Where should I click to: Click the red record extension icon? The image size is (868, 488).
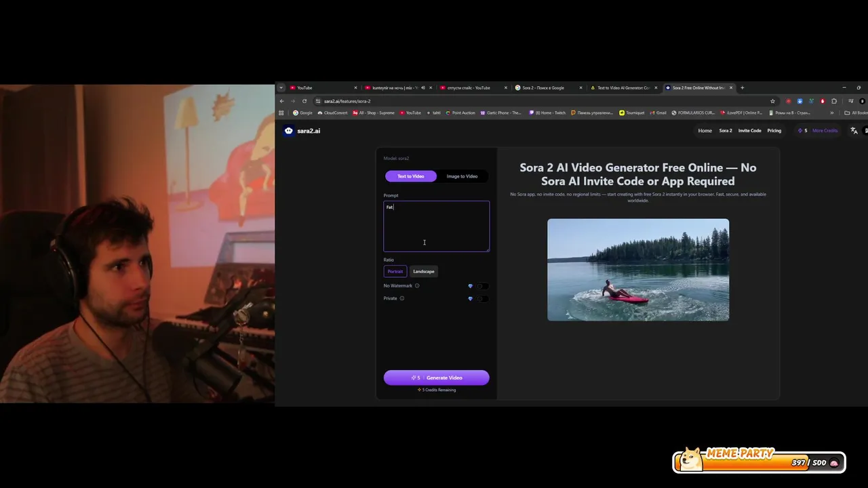click(788, 101)
